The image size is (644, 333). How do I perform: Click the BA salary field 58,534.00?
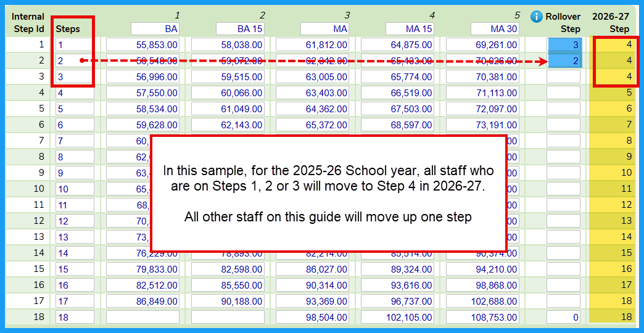point(143,109)
